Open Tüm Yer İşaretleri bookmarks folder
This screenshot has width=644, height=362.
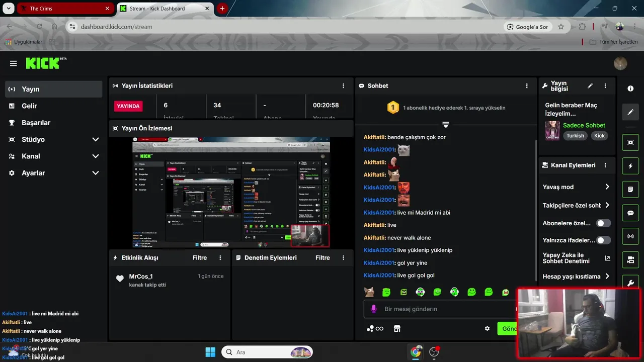(613, 42)
